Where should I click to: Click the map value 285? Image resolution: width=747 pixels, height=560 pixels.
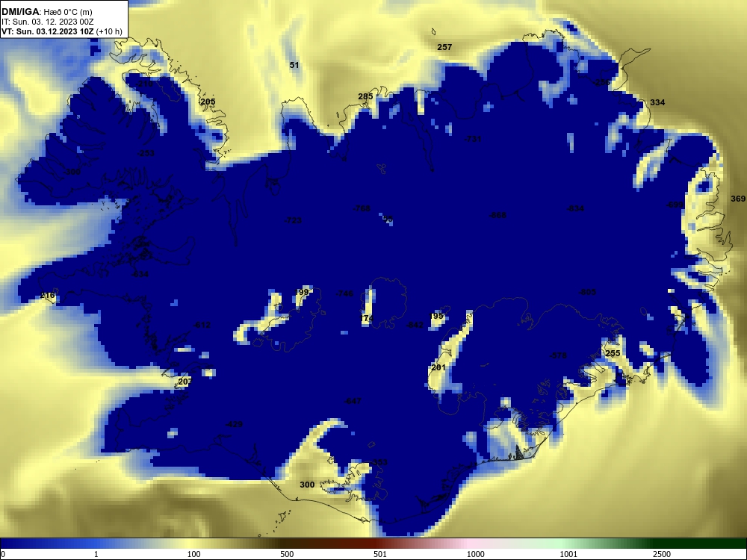pyautogui.click(x=365, y=96)
